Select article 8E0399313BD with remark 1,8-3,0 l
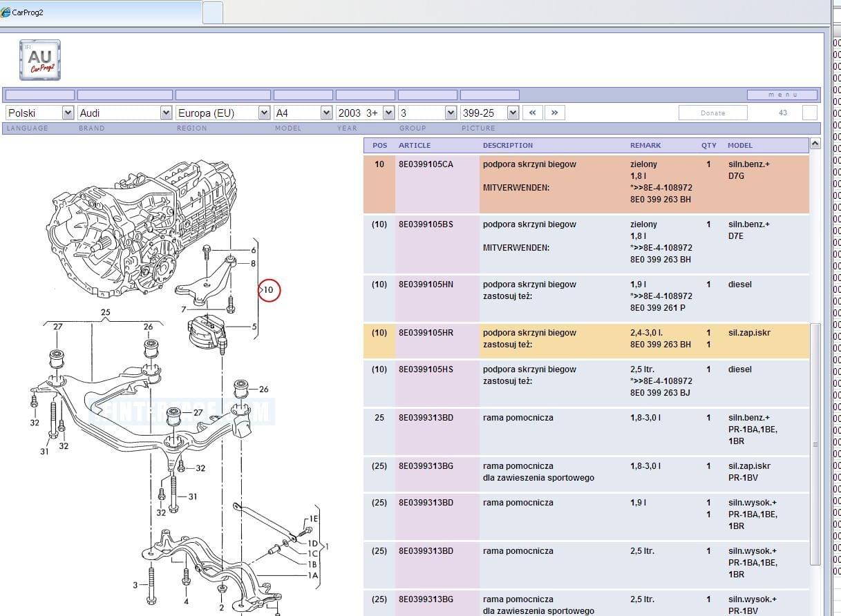 (426, 418)
